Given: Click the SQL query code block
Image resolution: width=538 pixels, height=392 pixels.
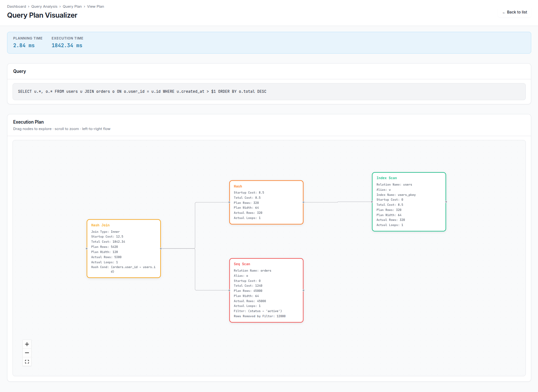Looking at the screenshot, I should (269, 91).
